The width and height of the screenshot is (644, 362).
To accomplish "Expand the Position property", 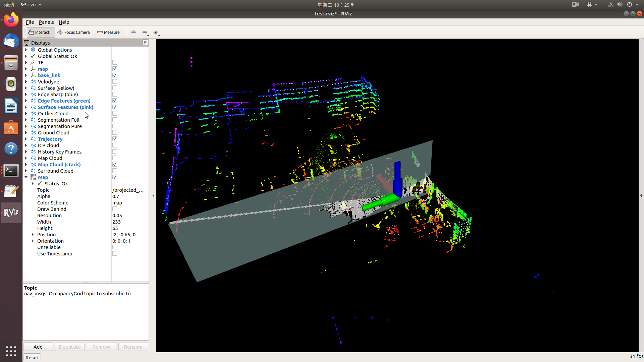I will tap(33, 235).
